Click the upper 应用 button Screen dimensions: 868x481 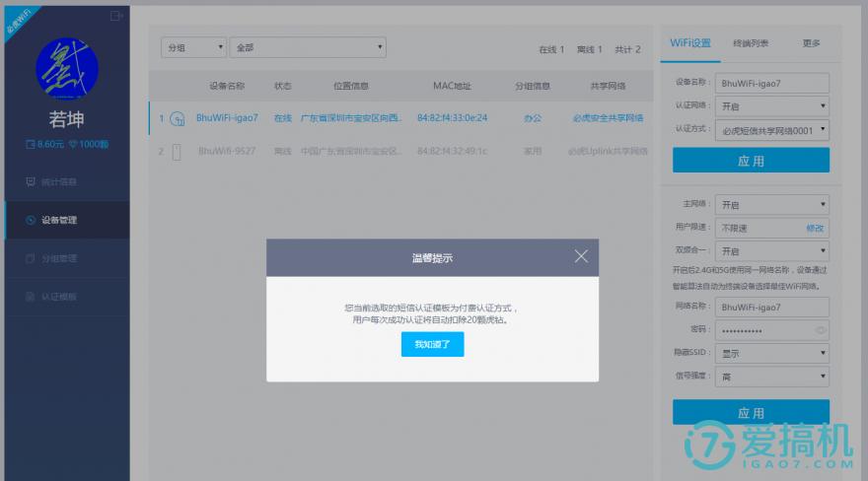click(751, 161)
